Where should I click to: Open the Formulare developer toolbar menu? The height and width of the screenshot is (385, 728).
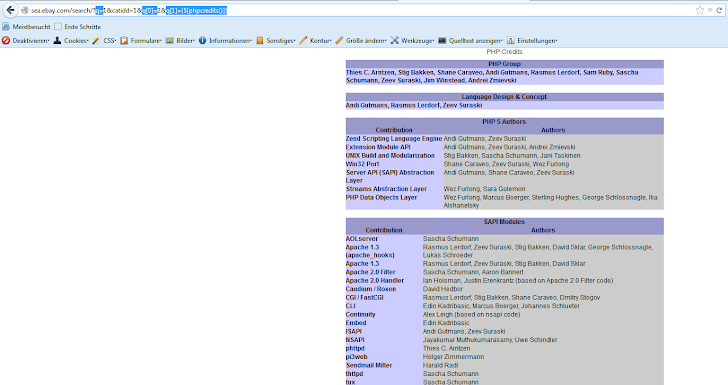tap(141, 41)
